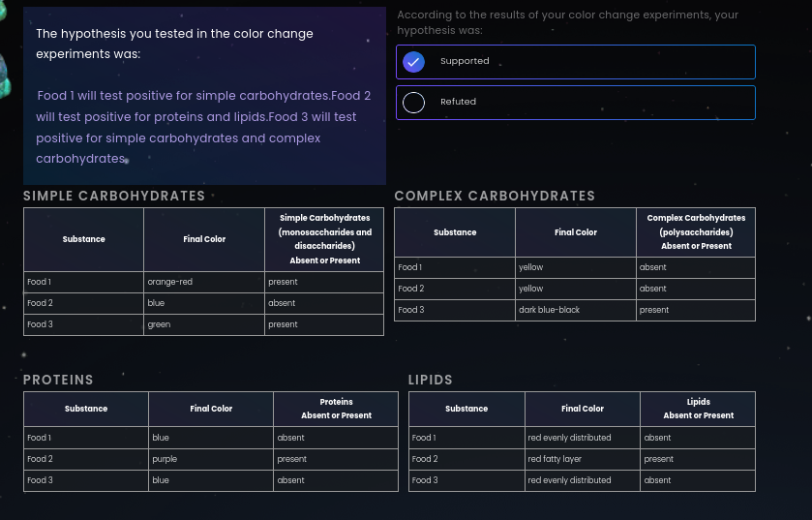Click the Final Color header in Proteins table

tap(211, 409)
